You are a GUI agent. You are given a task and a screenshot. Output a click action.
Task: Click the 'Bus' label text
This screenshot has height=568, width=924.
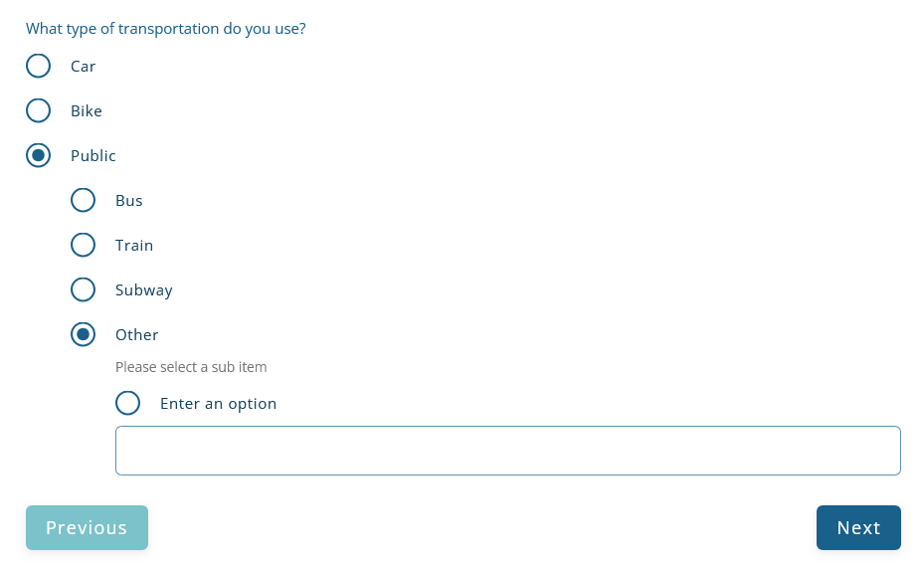(x=128, y=201)
